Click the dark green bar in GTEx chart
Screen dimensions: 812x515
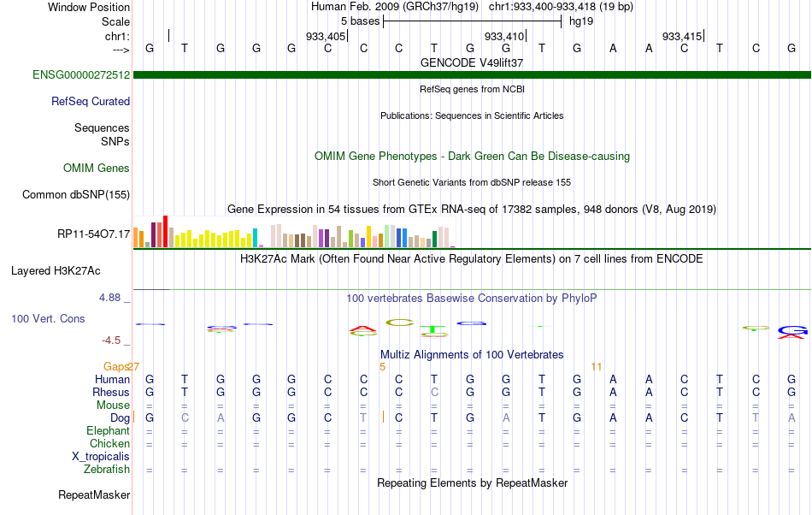434,239
